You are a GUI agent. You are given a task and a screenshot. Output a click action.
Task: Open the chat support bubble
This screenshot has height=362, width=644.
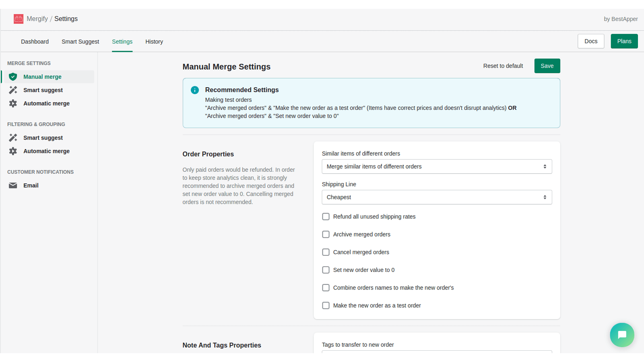pyautogui.click(x=622, y=335)
